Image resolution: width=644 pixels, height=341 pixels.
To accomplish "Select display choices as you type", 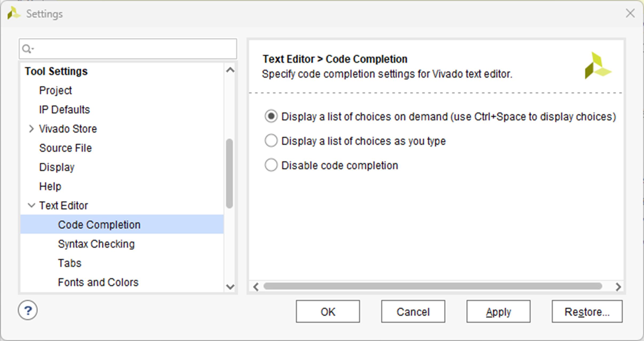I will tap(271, 141).
